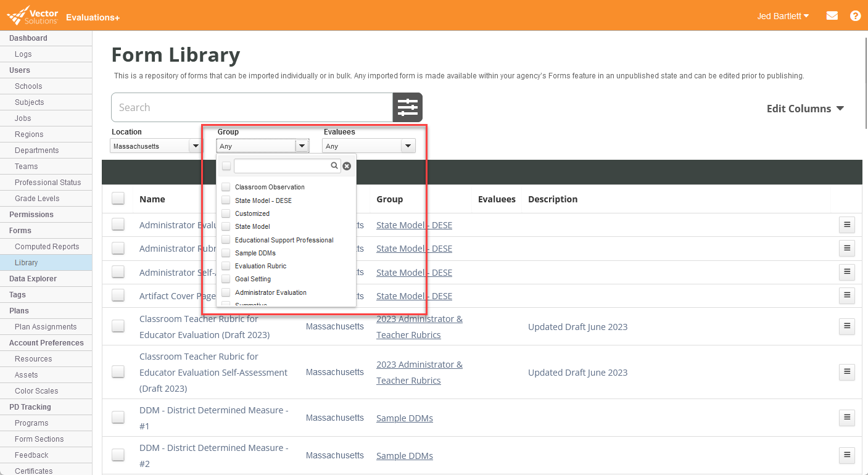Click the help question mark icon
Viewport: 868px width, 475px height.
coord(855,15)
